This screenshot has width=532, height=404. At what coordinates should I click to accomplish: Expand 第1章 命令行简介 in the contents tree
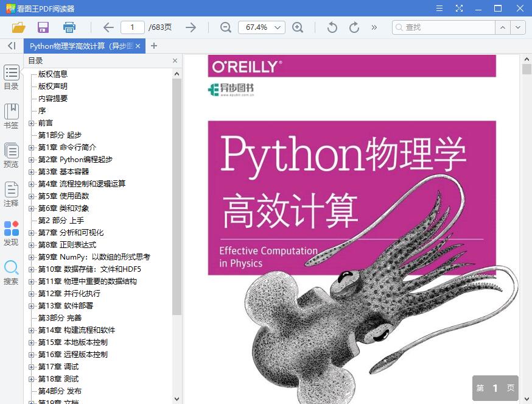[x=31, y=147]
